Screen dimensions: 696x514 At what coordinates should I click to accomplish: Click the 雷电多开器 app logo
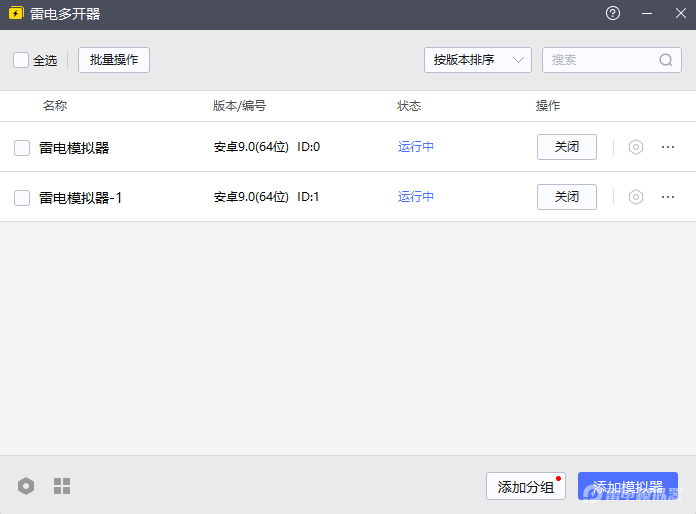[x=16, y=13]
